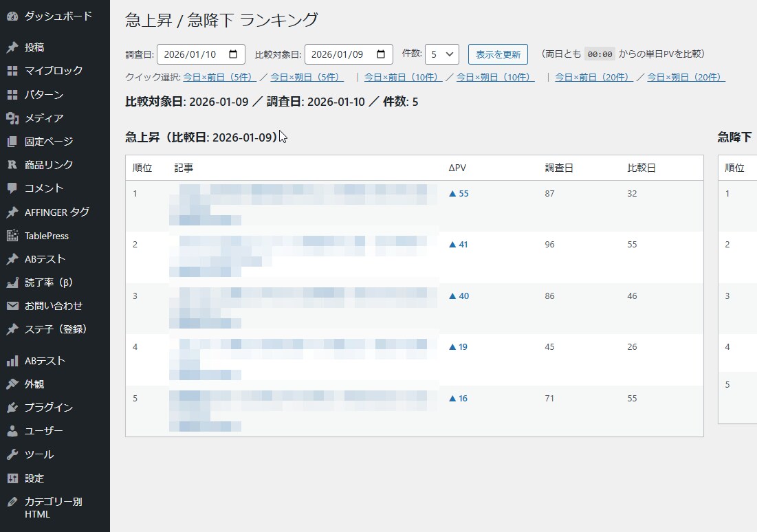Click the ΔPV column header

coord(457,168)
